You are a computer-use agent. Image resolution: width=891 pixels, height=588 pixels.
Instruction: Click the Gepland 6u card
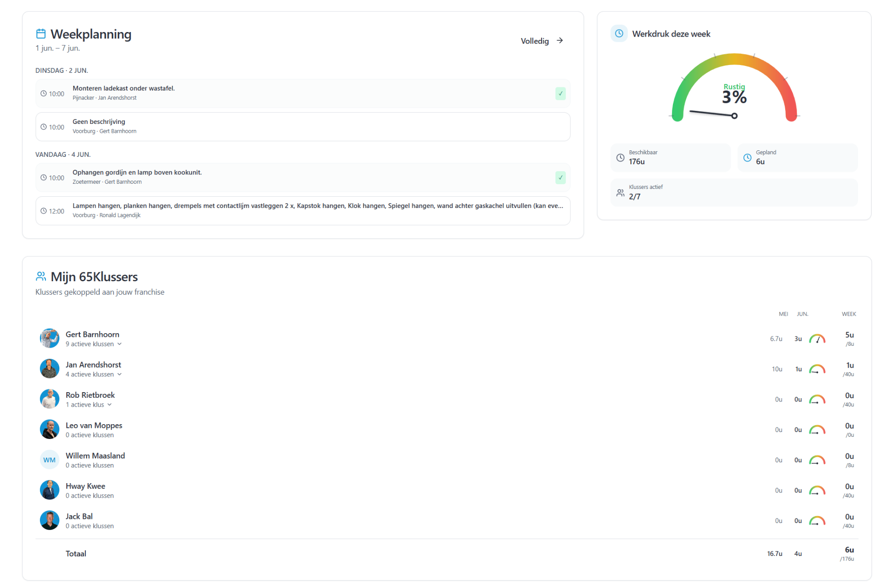(x=797, y=158)
